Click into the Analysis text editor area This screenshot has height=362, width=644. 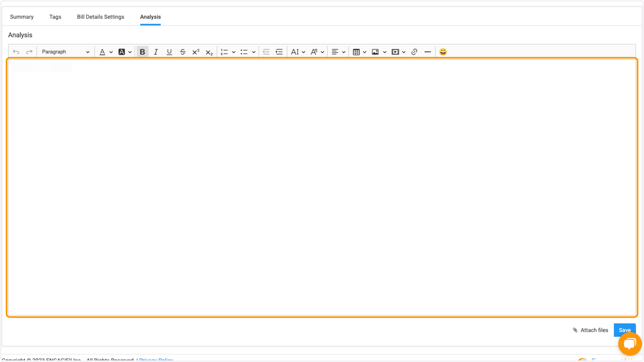coord(322,187)
